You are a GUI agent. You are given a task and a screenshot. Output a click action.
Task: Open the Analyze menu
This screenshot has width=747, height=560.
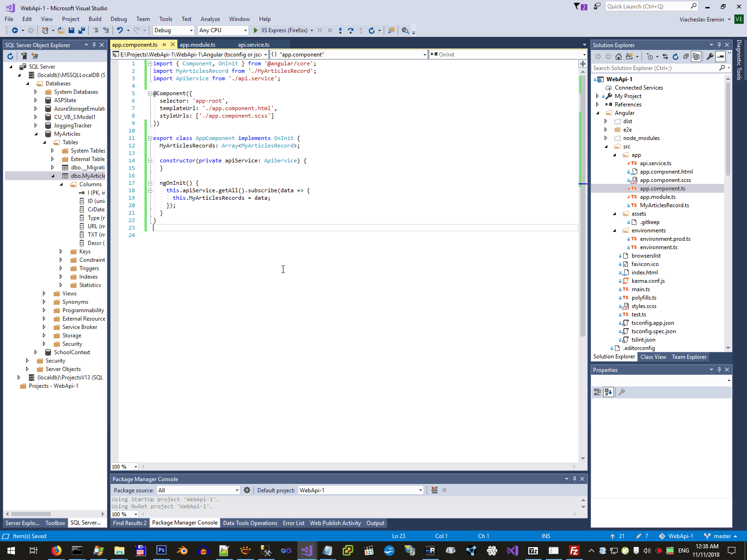[210, 19]
